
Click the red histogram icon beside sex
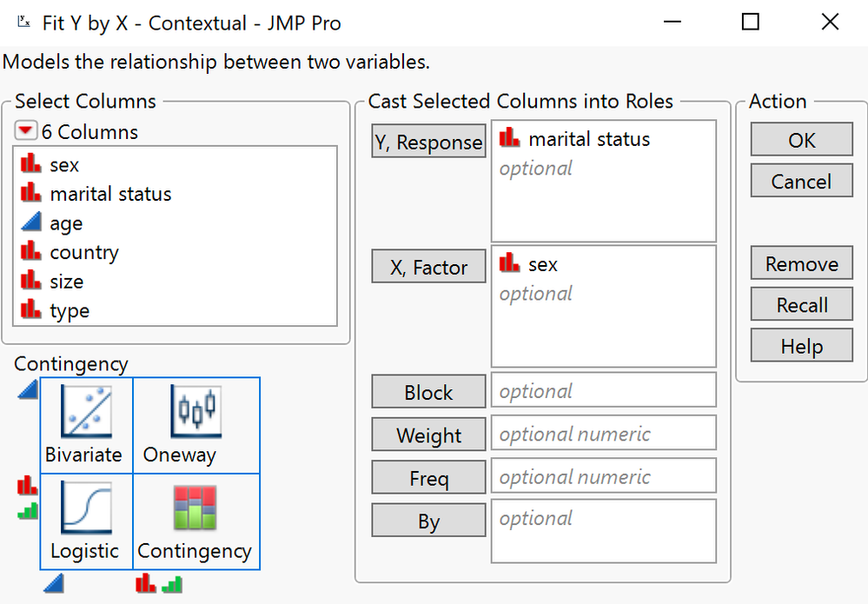point(30,163)
